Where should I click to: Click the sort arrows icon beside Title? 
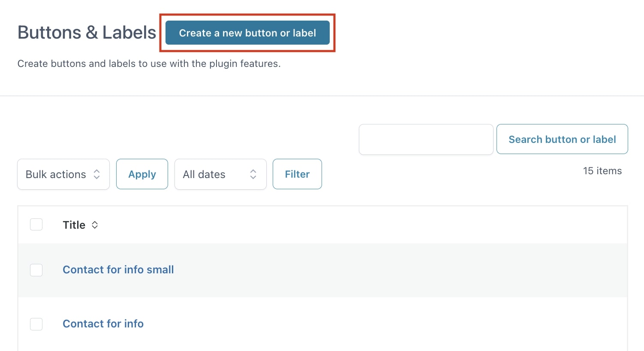click(x=95, y=225)
